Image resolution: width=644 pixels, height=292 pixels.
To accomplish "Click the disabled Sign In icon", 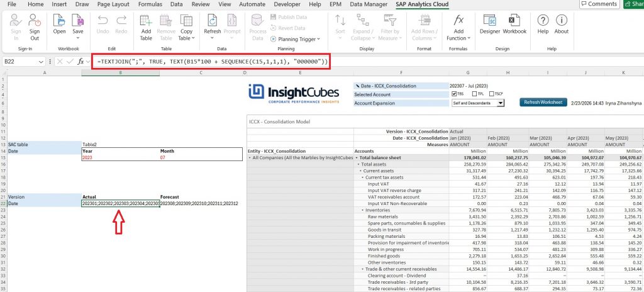I will click(16, 21).
